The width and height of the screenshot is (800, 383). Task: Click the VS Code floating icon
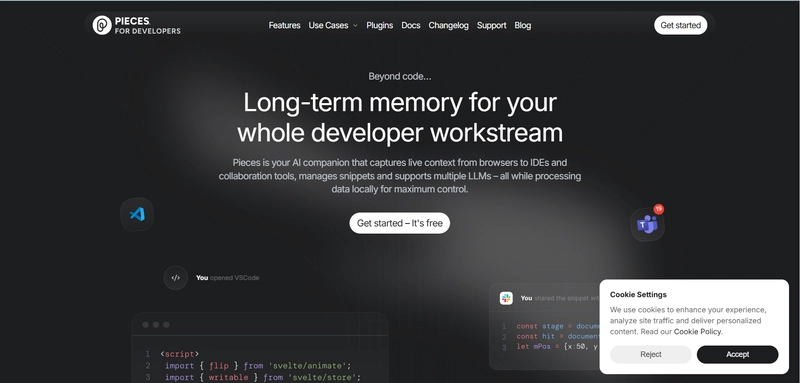pyautogui.click(x=137, y=214)
